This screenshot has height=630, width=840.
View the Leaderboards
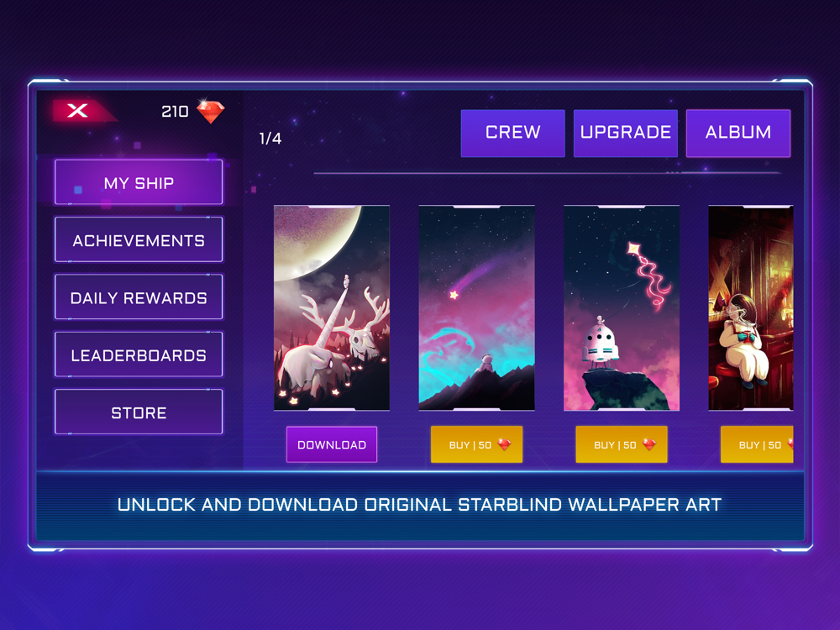pyautogui.click(x=139, y=354)
